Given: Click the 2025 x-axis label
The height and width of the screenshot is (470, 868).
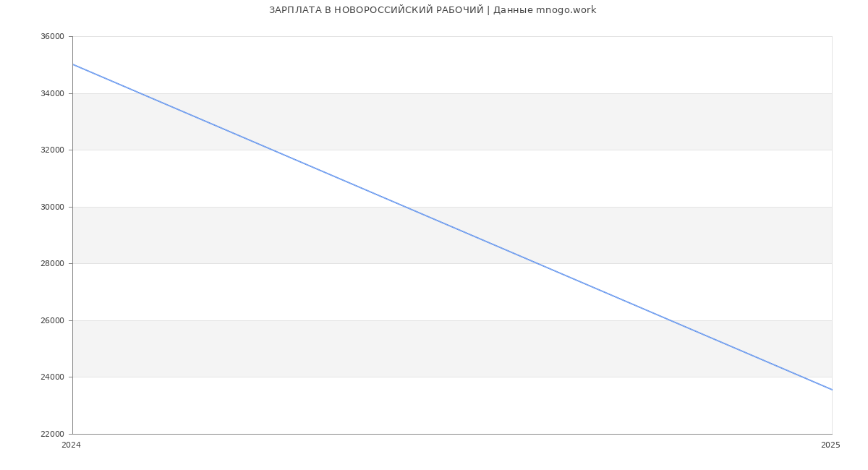Looking at the screenshot, I should click(x=830, y=445).
